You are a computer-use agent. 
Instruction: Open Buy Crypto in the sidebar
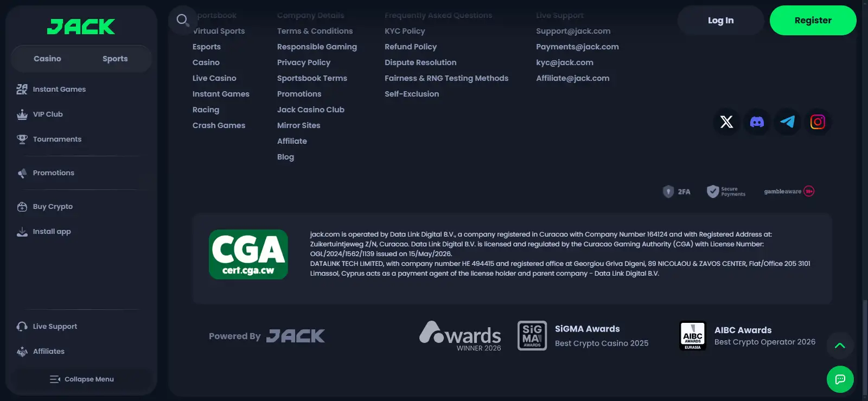tap(53, 206)
